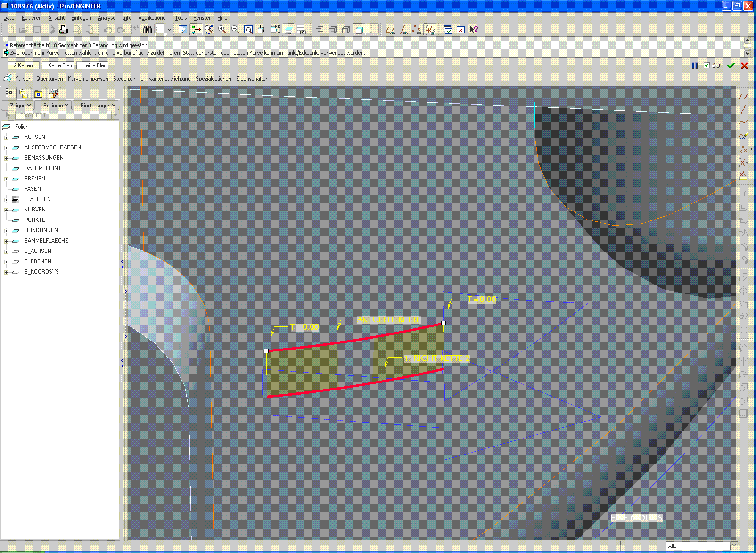Expand the KURVEN layer

click(6, 210)
